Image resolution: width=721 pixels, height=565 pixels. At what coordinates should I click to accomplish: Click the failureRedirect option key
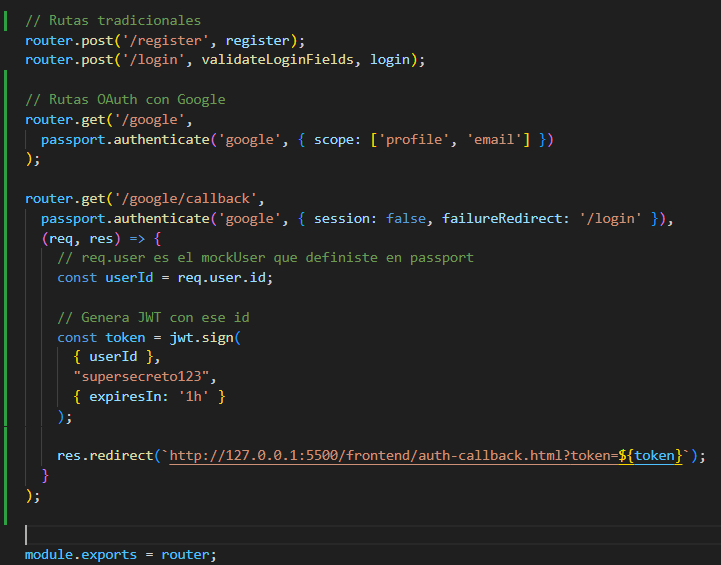[502, 218]
